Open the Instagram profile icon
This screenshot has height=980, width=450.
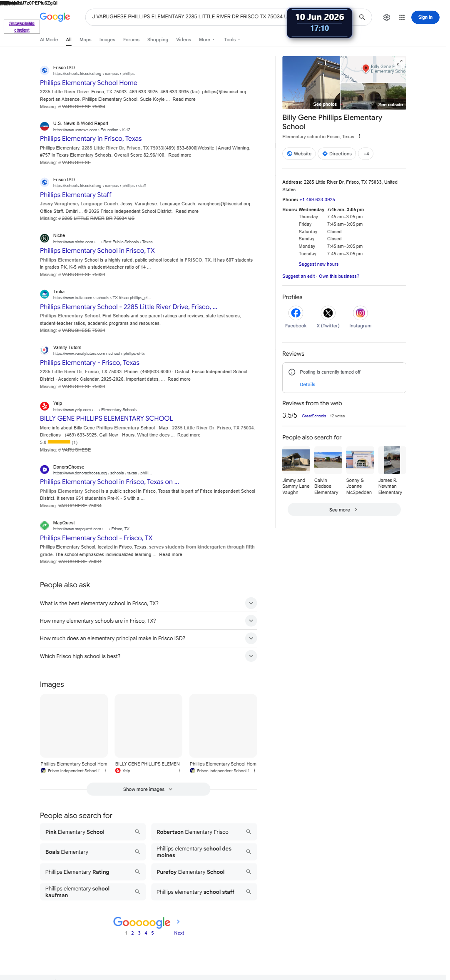[360, 313]
